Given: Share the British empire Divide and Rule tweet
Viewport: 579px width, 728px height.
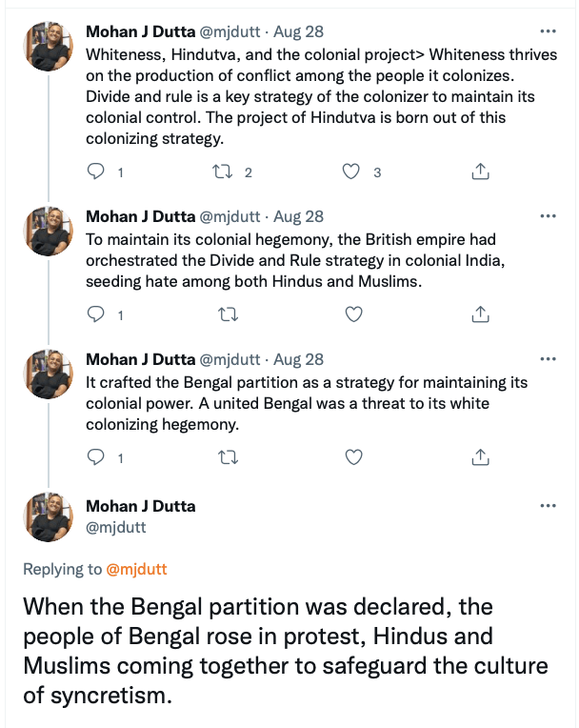Looking at the screenshot, I should click(481, 314).
